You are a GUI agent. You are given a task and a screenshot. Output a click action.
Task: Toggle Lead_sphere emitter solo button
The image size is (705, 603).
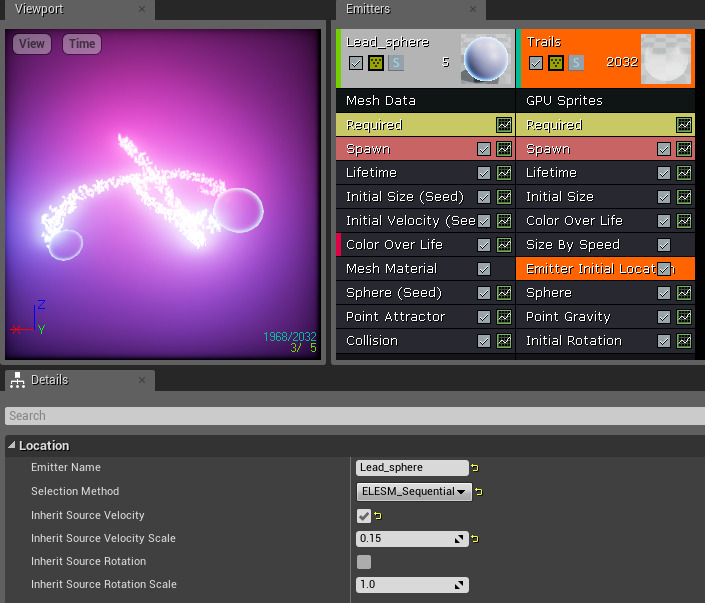point(396,63)
